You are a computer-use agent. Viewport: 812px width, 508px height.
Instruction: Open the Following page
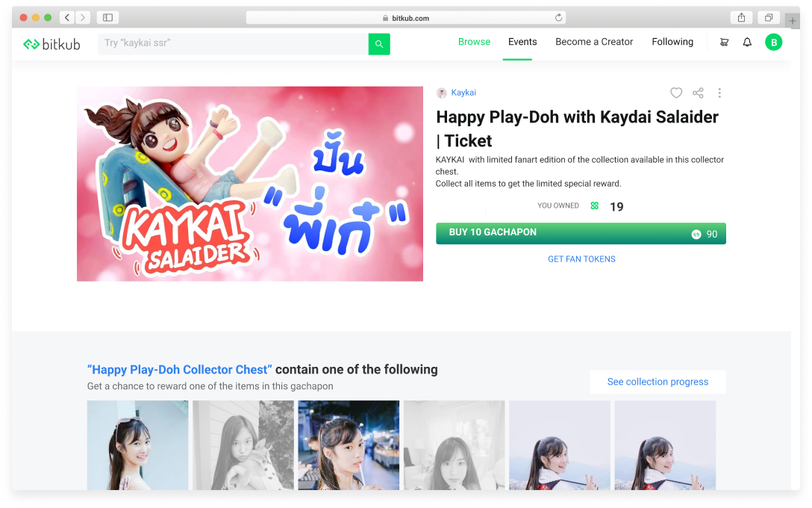(672, 42)
